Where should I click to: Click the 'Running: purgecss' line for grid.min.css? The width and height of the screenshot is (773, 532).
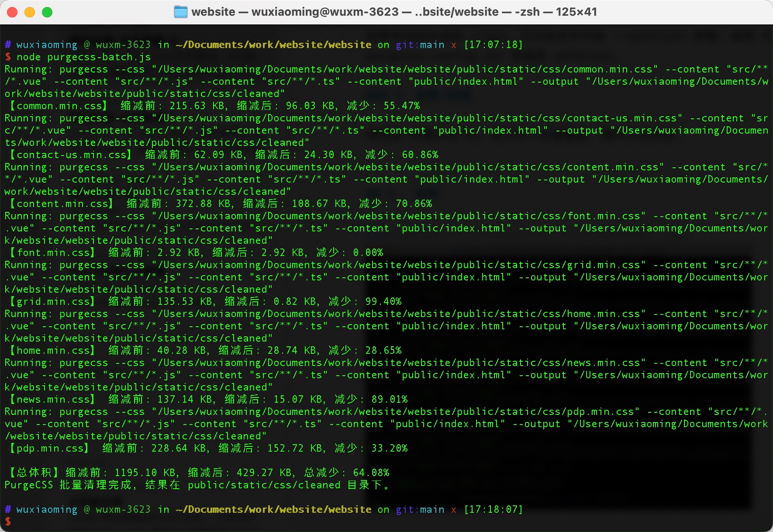386,277
